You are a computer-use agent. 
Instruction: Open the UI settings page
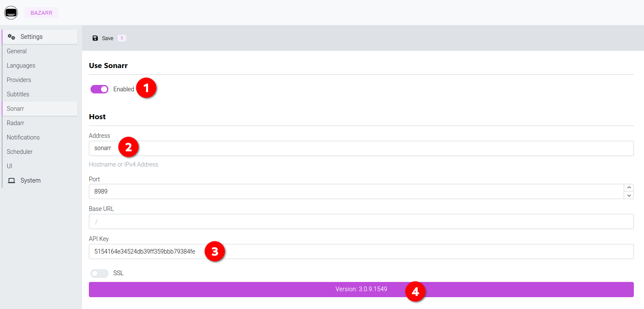[x=40, y=166]
